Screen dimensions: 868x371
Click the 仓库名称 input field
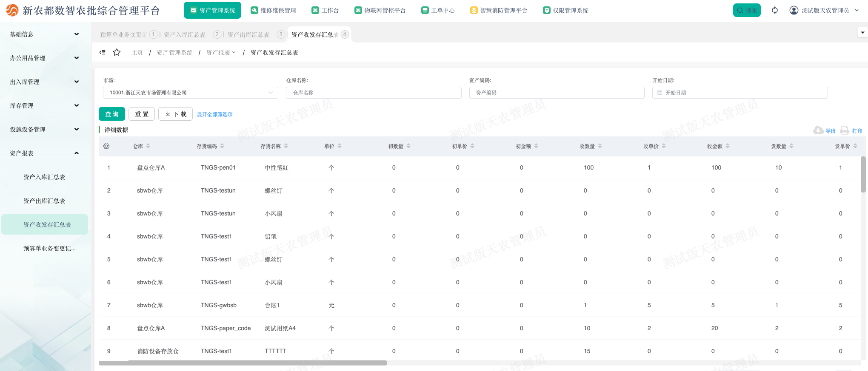[374, 93]
